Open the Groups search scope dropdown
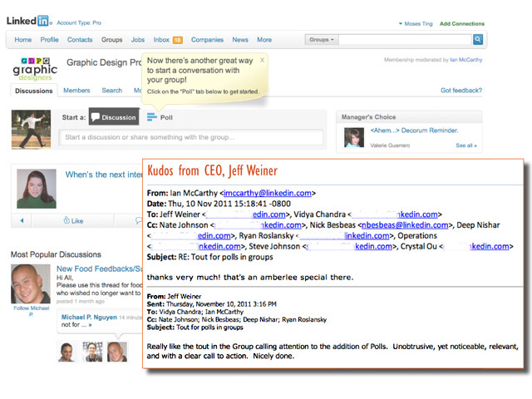Image resolution: width=532 pixels, height=399 pixels. click(322, 39)
